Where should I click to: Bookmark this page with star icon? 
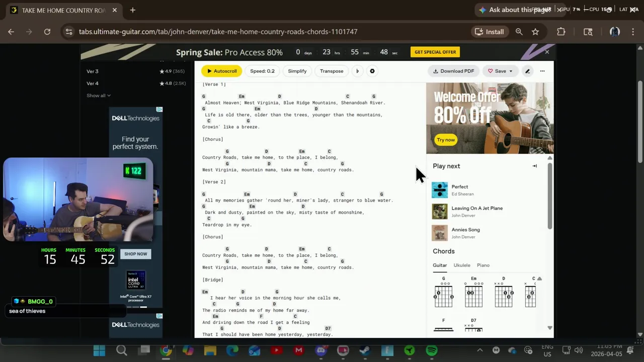coord(535,32)
